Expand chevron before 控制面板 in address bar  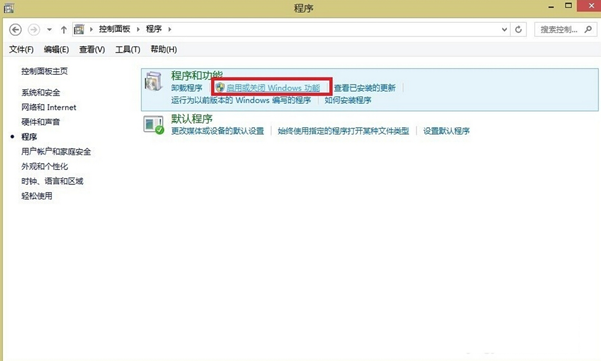click(x=91, y=29)
